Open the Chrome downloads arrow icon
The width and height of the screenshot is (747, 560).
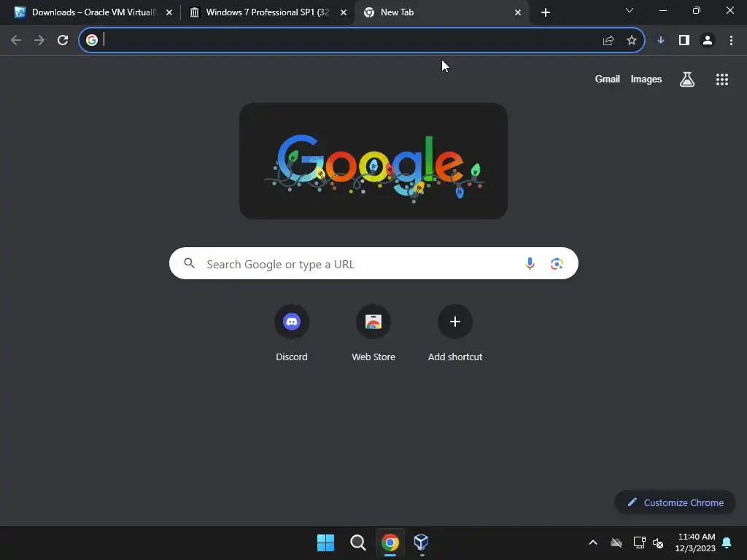point(661,41)
